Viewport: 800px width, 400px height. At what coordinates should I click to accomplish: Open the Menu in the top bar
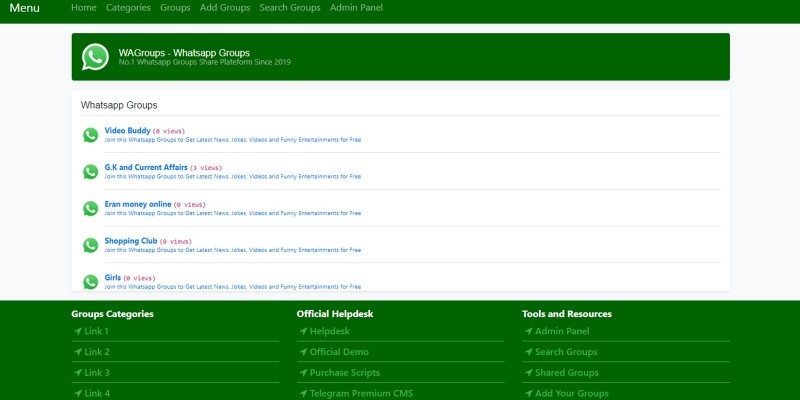click(24, 8)
